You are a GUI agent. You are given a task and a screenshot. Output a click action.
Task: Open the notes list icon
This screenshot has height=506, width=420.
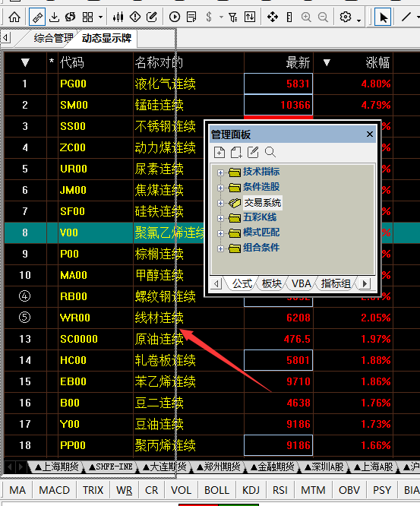[x=191, y=17]
